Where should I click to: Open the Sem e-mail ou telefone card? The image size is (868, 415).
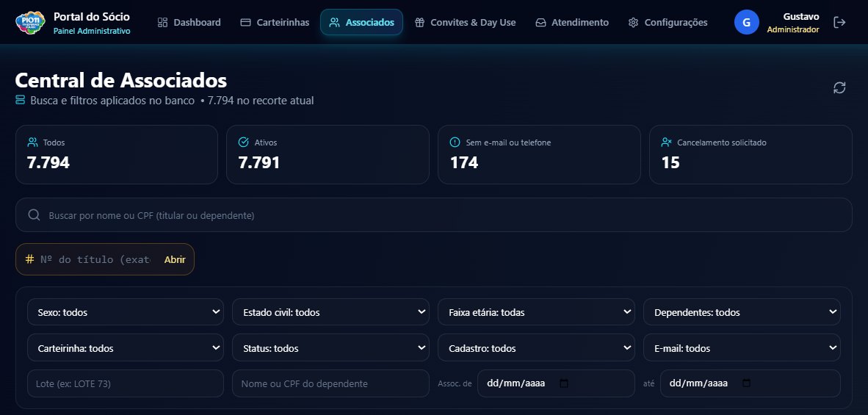click(x=539, y=154)
